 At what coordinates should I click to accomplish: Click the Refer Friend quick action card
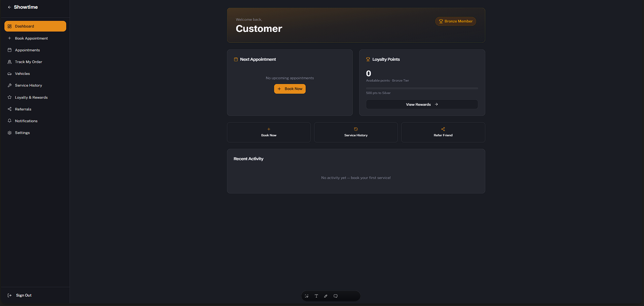(x=443, y=132)
